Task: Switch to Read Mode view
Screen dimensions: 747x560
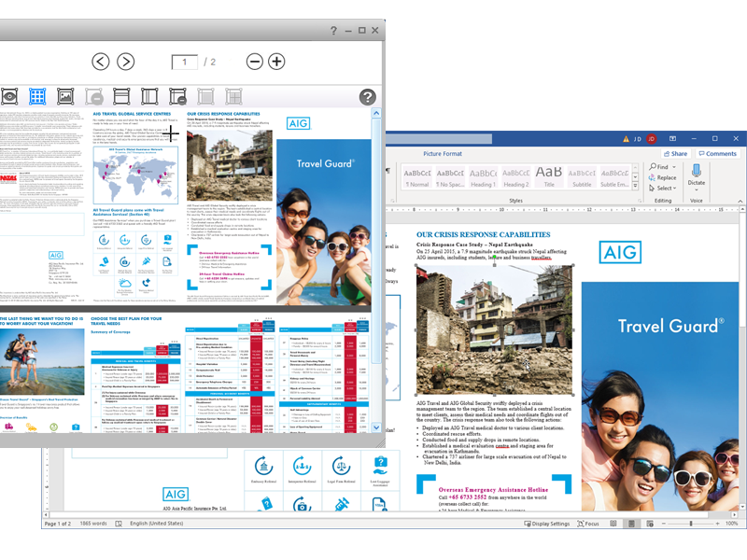Action: click(x=613, y=524)
